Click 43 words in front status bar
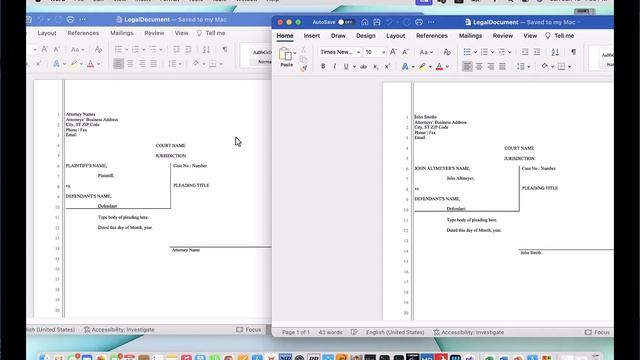 pyautogui.click(x=330, y=332)
